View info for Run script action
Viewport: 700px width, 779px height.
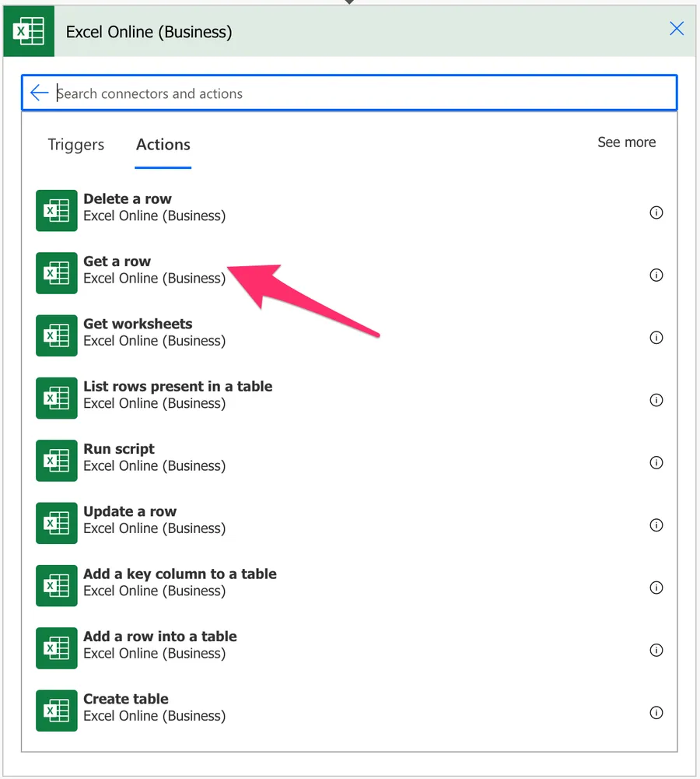[x=656, y=462]
